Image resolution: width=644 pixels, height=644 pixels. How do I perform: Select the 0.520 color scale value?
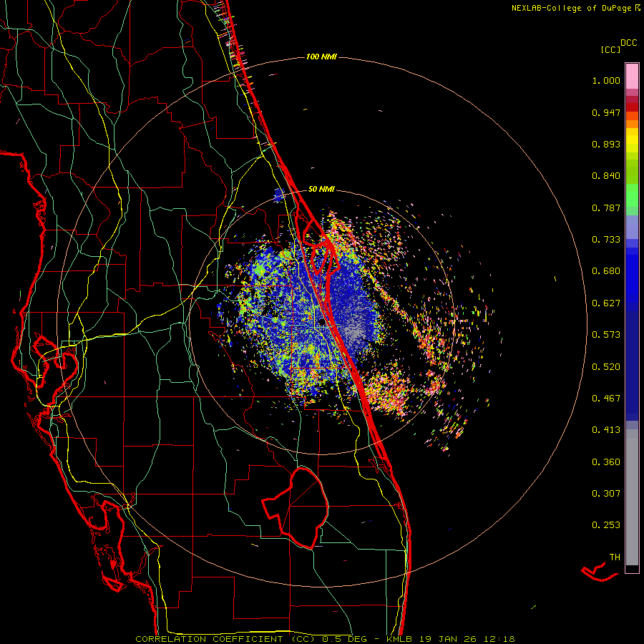click(606, 367)
